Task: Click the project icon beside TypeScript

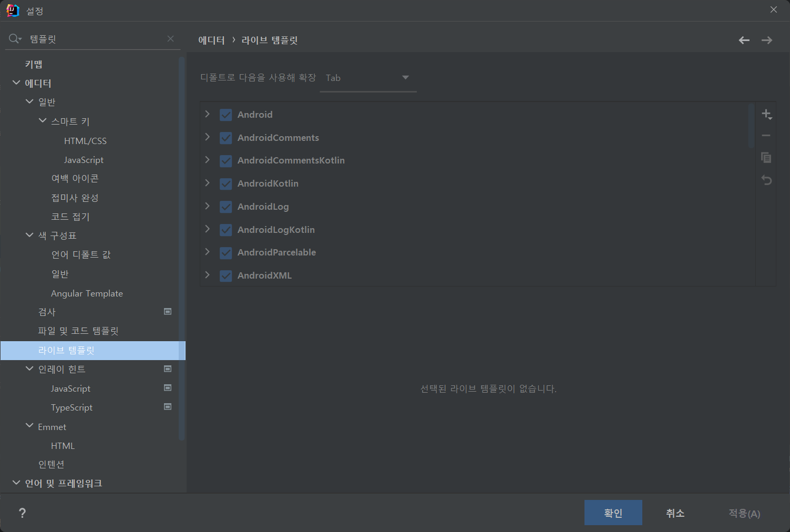Action: 168,406
